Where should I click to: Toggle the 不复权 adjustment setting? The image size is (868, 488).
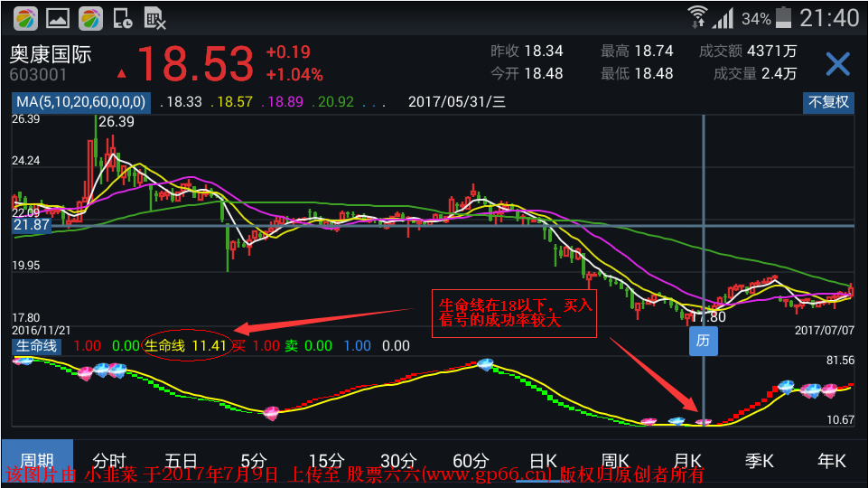pos(828,102)
